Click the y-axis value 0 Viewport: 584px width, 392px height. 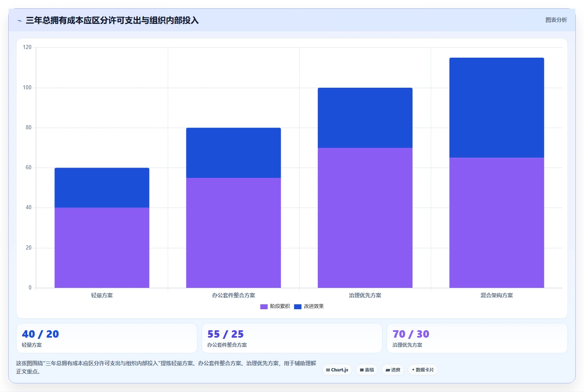tap(30, 288)
